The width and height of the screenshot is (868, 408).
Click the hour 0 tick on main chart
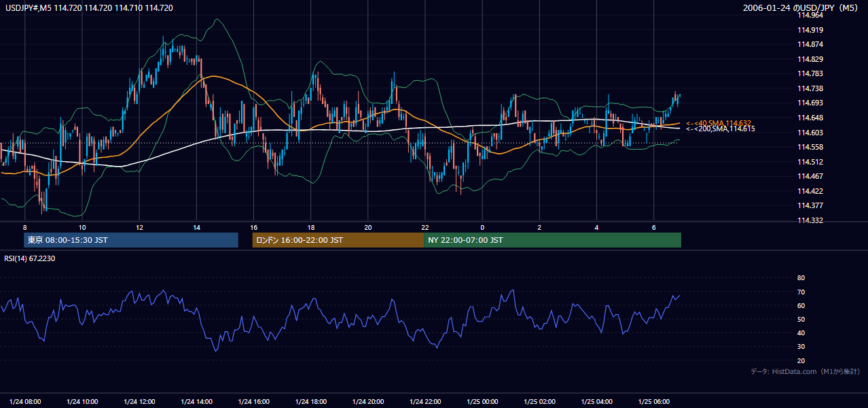coord(482,226)
